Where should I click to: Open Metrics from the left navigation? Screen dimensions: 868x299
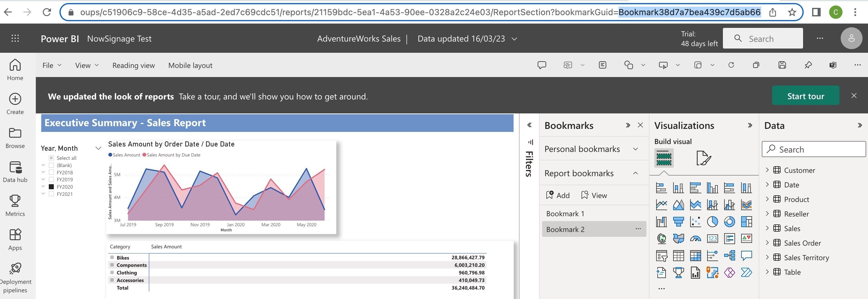pos(15,205)
